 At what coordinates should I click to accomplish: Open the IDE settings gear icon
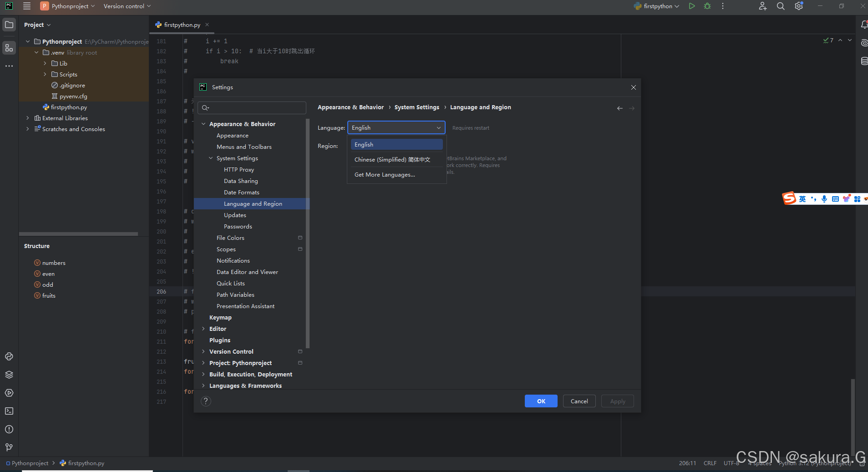click(x=799, y=6)
